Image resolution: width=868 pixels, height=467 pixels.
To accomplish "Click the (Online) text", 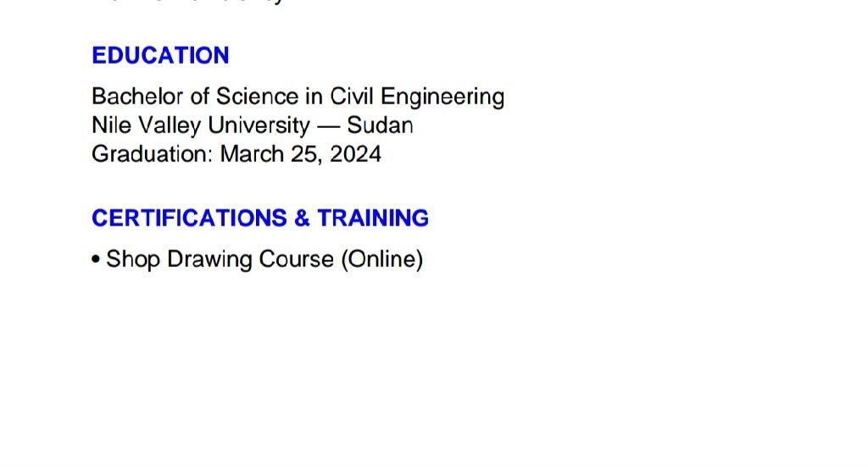I will coord(381,259).
